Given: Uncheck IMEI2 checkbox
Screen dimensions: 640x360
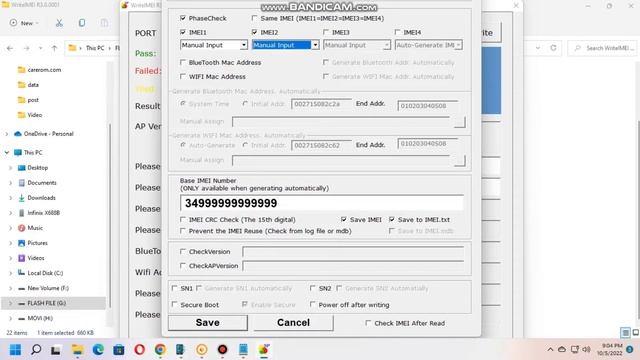Looking at the screenshot, I should 254,32.
